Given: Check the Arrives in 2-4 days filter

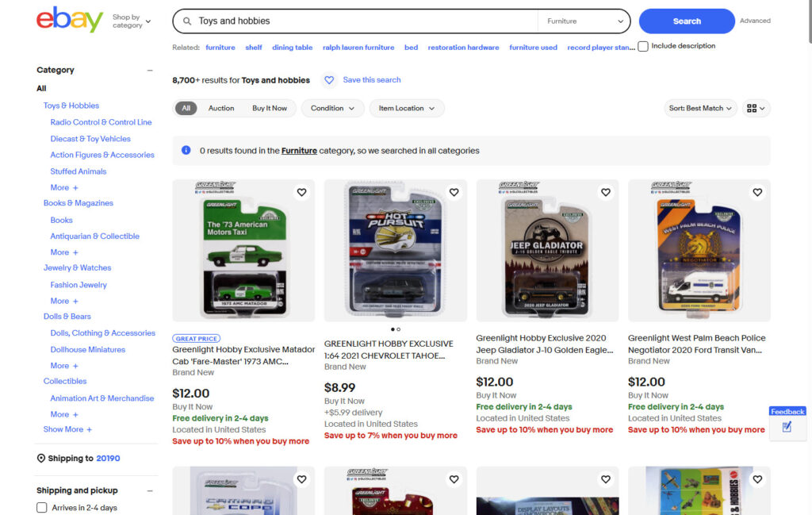Looking at the screenshot, I should click(40, 508).
